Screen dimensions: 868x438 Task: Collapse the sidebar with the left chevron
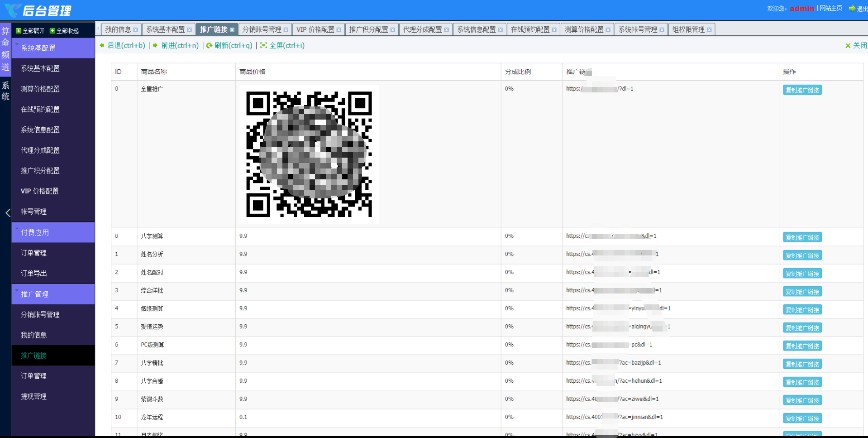pyautogui.click(x=8, y=213)
